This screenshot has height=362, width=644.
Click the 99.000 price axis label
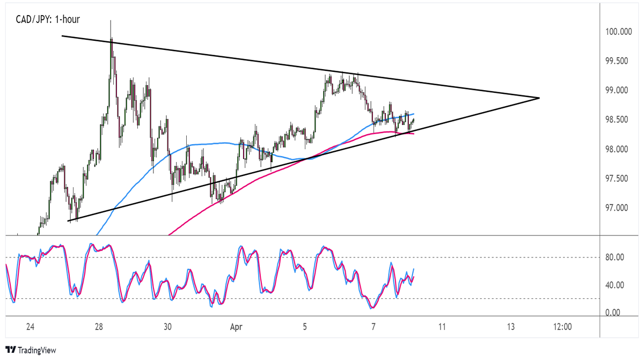(618, 91)
